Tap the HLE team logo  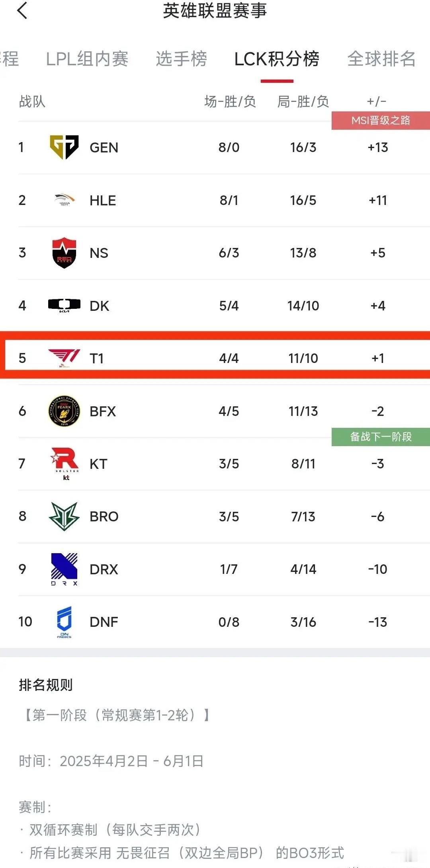64,199
